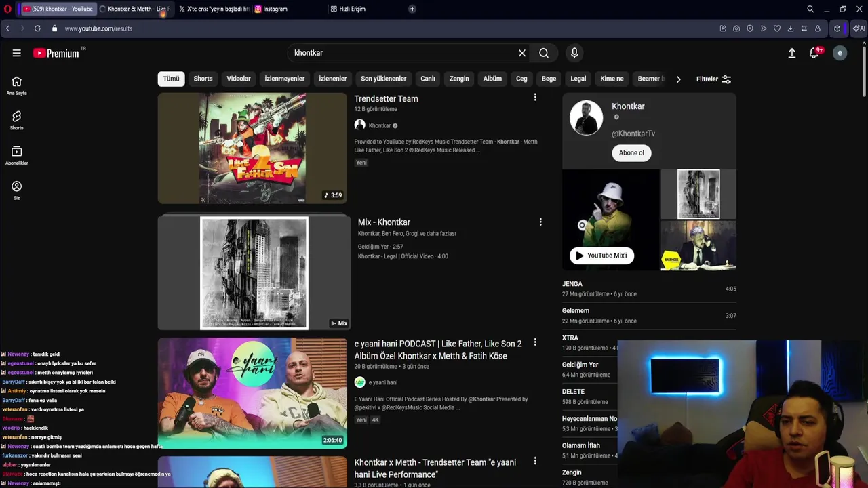Open the Trendsetter Team video title
This screenshot has height=488, width=868.
[x=386, y=98]
